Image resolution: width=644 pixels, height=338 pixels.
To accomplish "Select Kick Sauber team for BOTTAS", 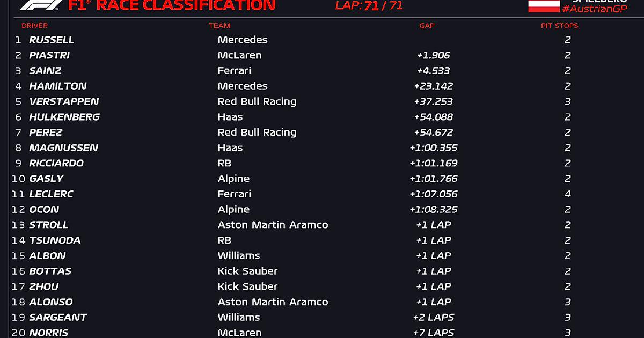I will pyautogui.click(x=248, y=271).
